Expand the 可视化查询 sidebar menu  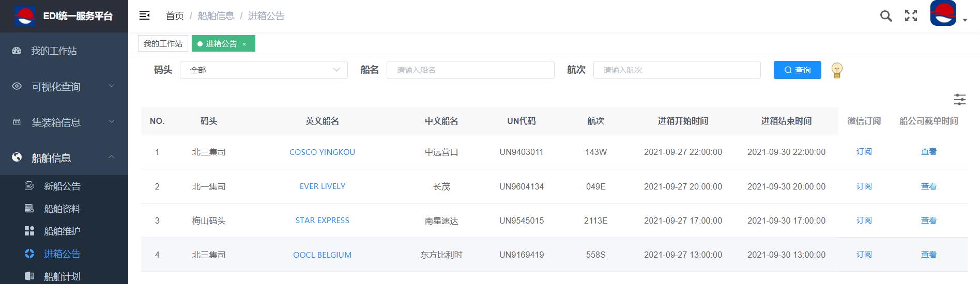click(x=64, y=86)
